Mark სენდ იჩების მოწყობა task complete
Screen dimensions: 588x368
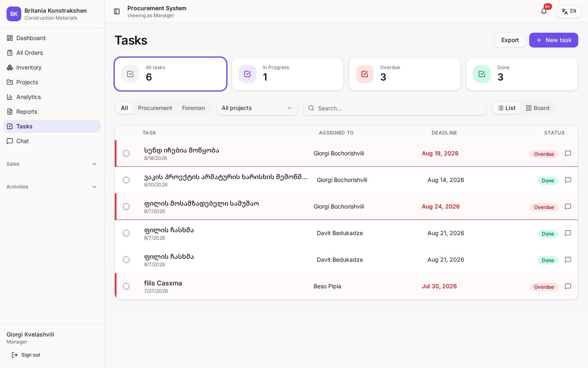(x=126, y=153)
